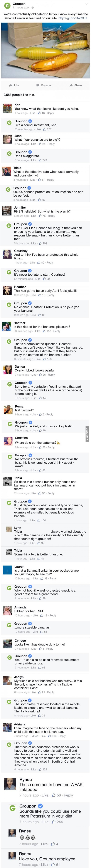This screenshot has width=91, height=868.
Task: Click the Comment speech bubble icon
Action: (x=38, y=85)
